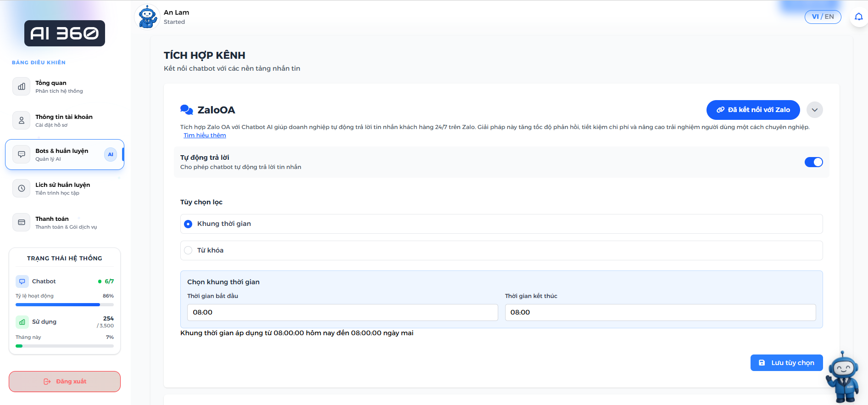Click the Thông tin tài khoản user icon
Image resolution: width=868 pixels, height=405 pixels.
click(x=22, y=120)
